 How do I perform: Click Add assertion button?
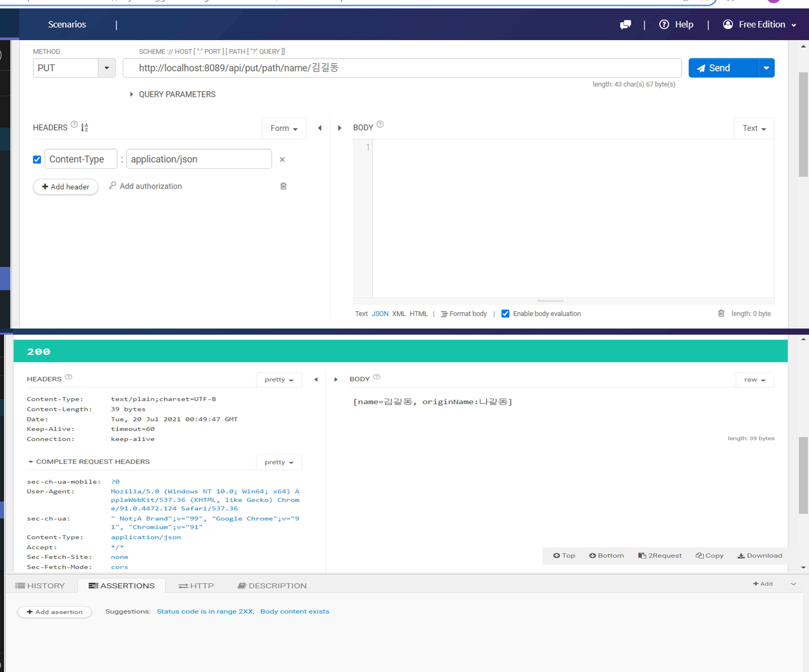click(54, 612)
